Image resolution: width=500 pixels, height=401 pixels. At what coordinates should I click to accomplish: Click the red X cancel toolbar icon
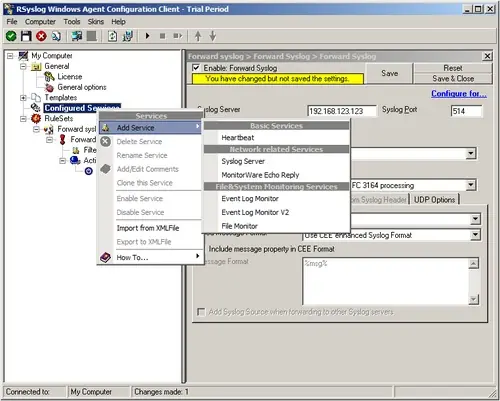(x=41, y=36)
